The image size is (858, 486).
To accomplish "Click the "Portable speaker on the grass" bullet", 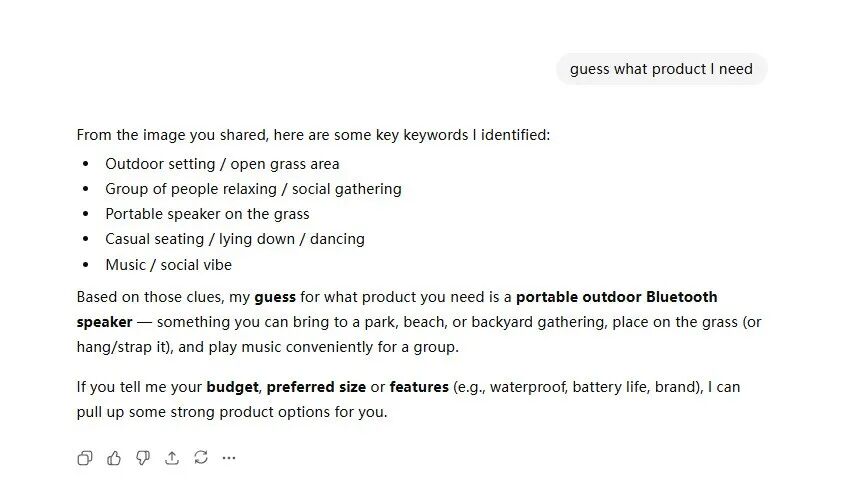I will pos(207,214).
